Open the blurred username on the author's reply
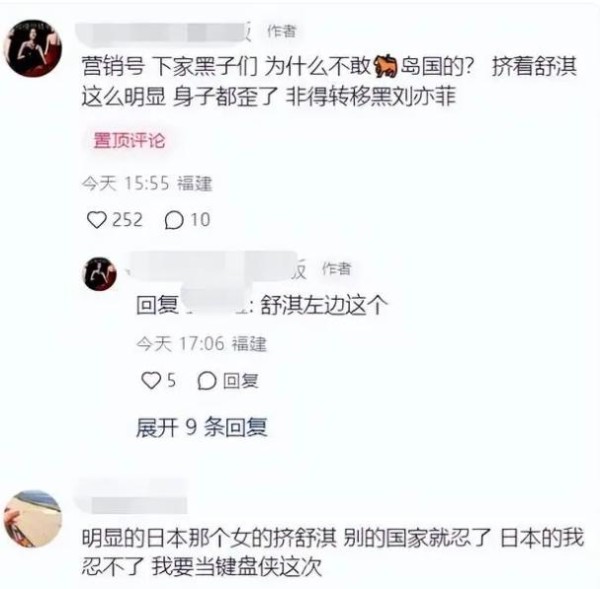This screenshot has width=600, height=589. [216, 268]
